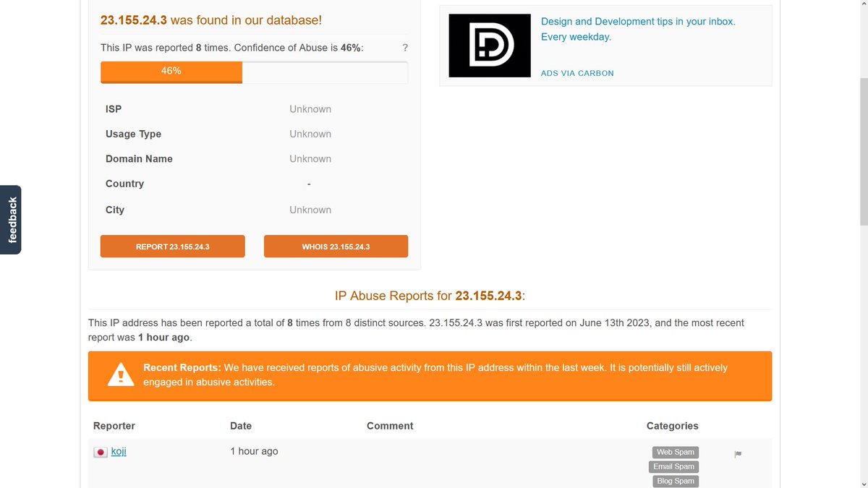The image size is (868, 488).
Task: Click the REPORT 23.155.24.3 button
Action: tap(173, 247)
